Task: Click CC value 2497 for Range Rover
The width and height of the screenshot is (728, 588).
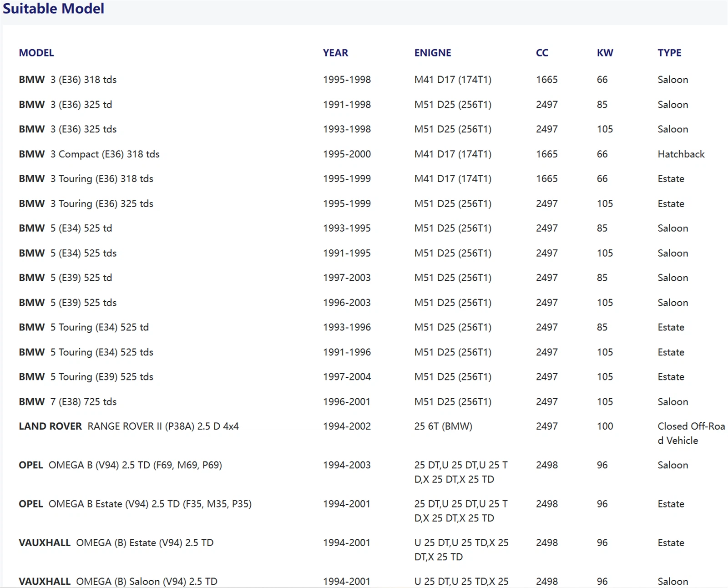Action: tap(546, 426)
